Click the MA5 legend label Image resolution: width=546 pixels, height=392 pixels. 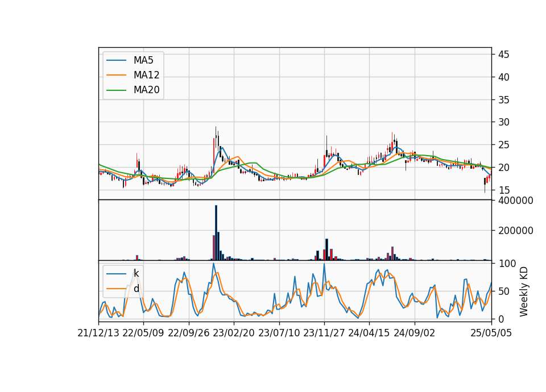143,60
